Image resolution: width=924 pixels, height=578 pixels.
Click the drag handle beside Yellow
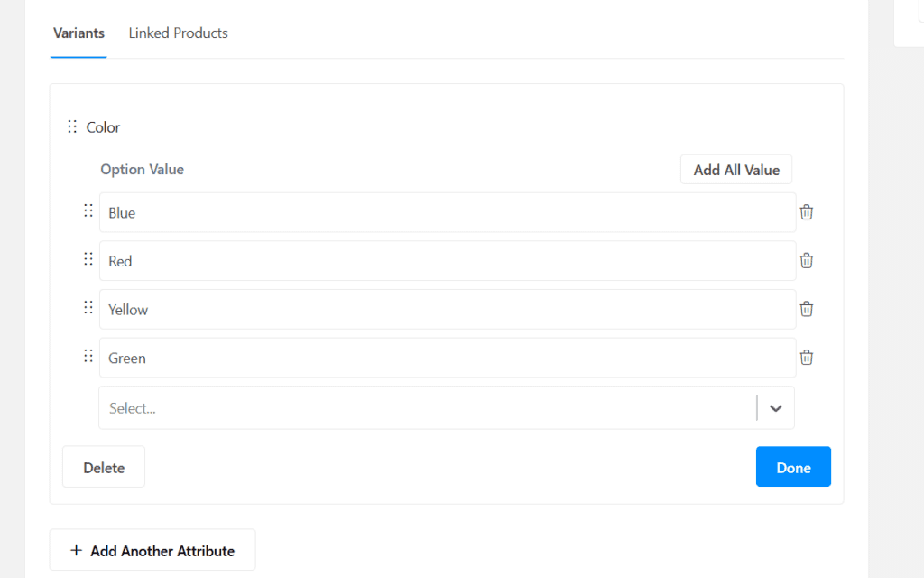tap(88, 306)
